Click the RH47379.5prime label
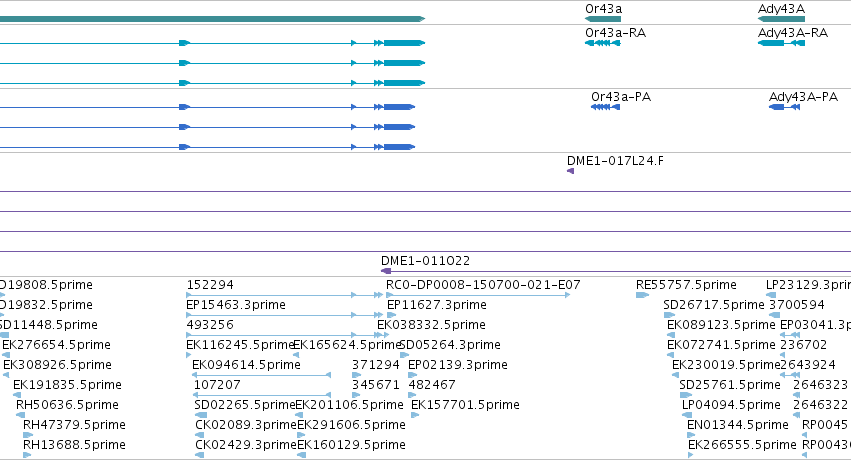Screen dimensions: 851x460 click(74, 425)
